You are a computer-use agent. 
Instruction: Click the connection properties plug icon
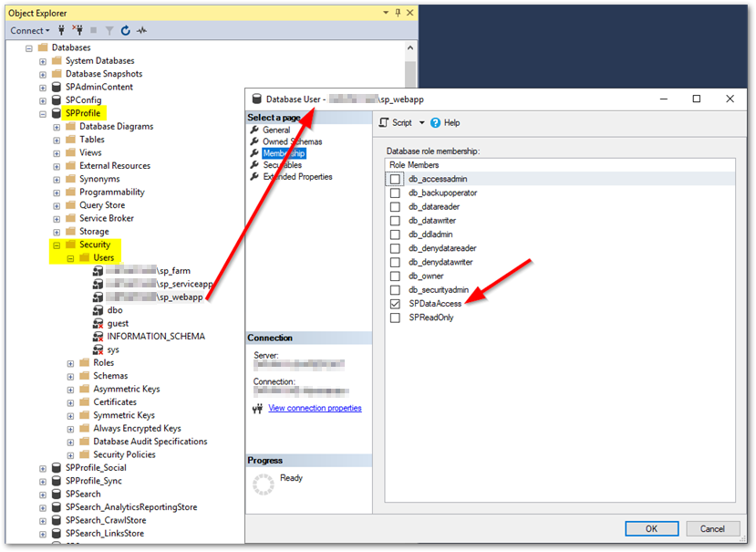click(x=258, y=409)
